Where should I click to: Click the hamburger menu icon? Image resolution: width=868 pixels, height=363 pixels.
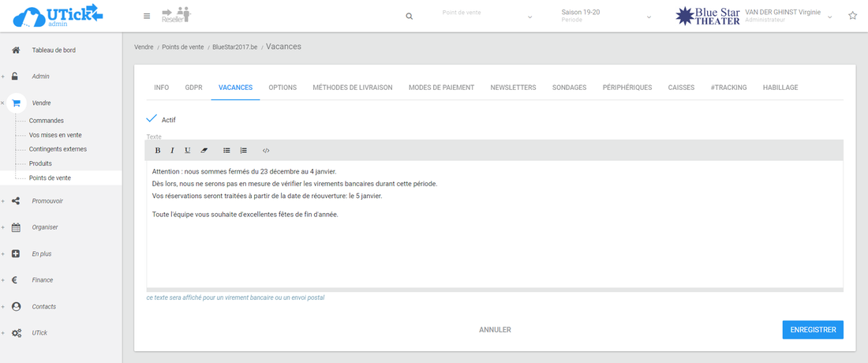tap(147, 16)
